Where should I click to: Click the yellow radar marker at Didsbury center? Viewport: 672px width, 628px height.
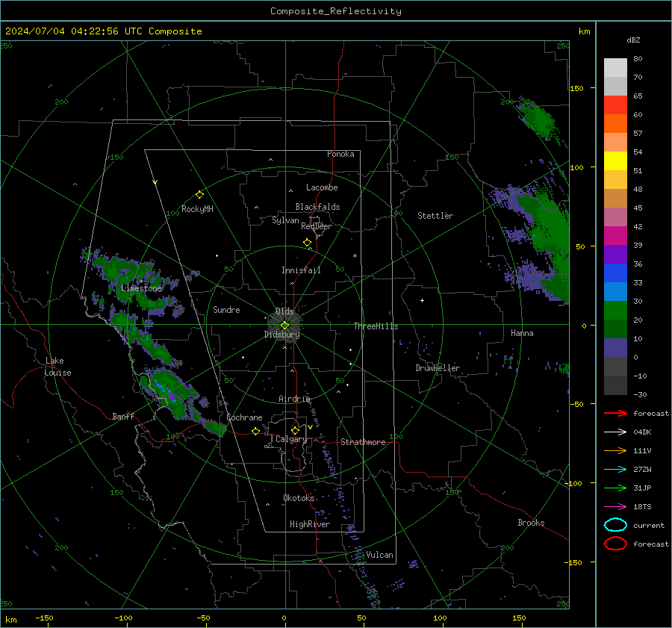click(x=285, y=325)
